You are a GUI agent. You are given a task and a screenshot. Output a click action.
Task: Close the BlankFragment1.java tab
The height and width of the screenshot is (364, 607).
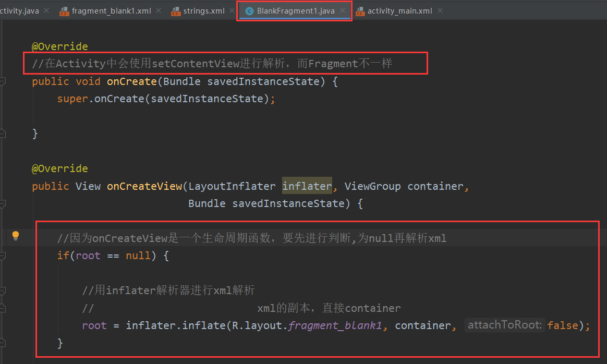342,10
